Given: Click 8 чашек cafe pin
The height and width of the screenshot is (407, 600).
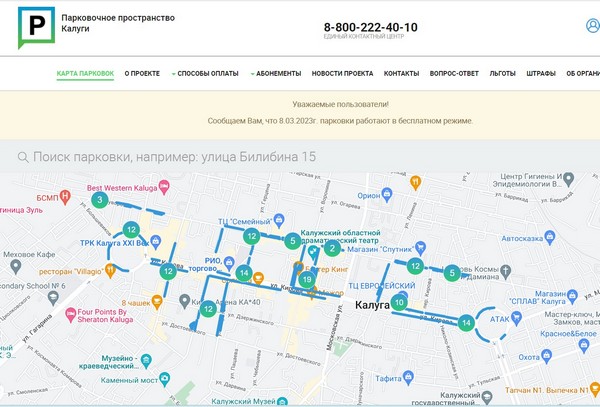Looking at the screenshot, I should click(x=157, y=302).
